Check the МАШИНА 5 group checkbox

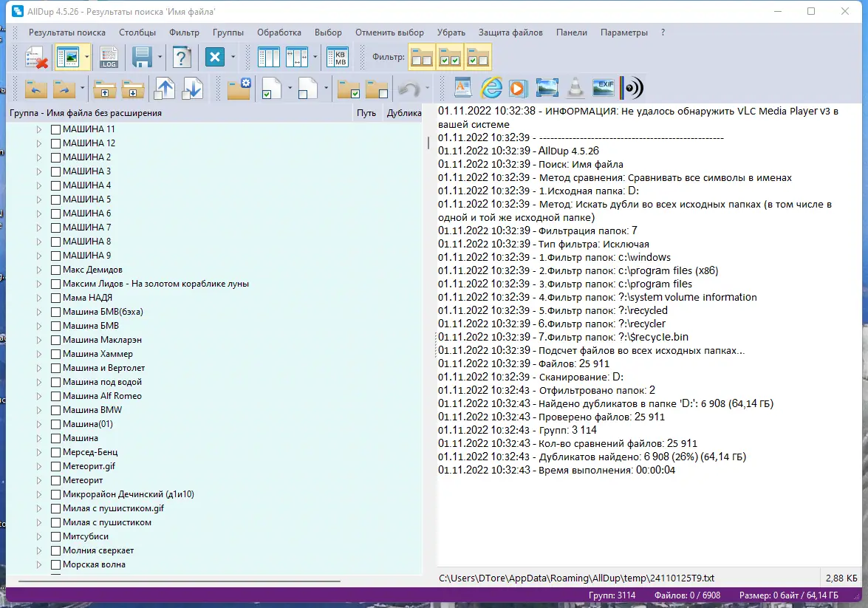coord(55,199)
